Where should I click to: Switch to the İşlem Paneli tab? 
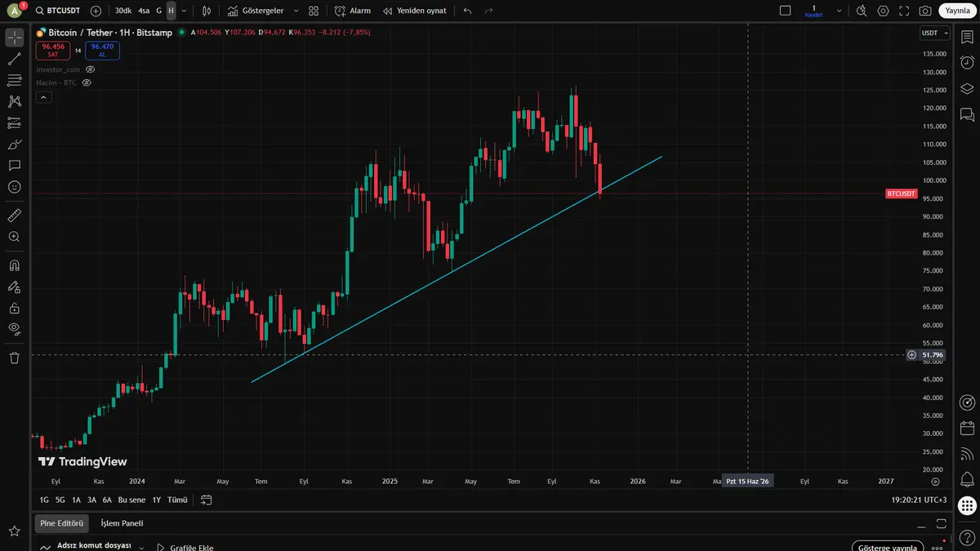coord(122,523)
